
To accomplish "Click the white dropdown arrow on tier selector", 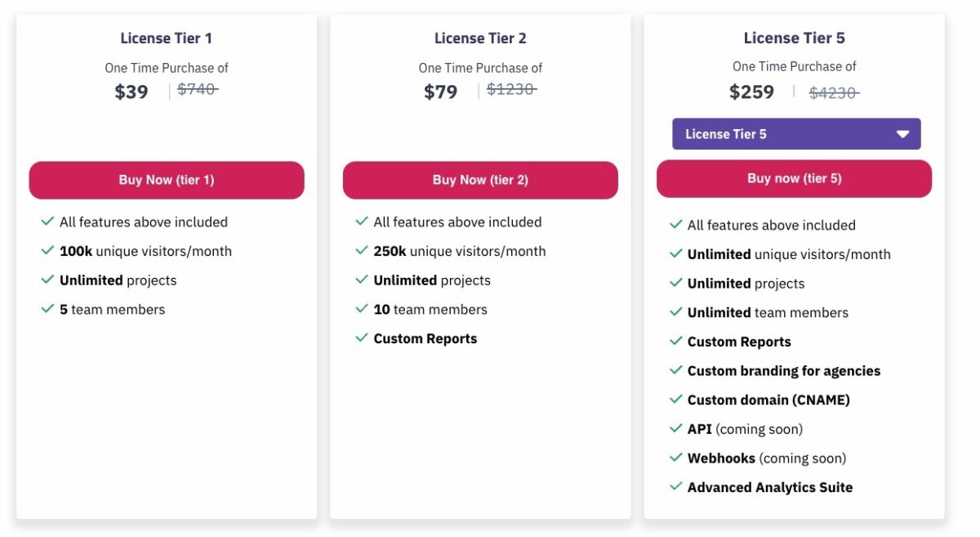I will coord(902,134).
